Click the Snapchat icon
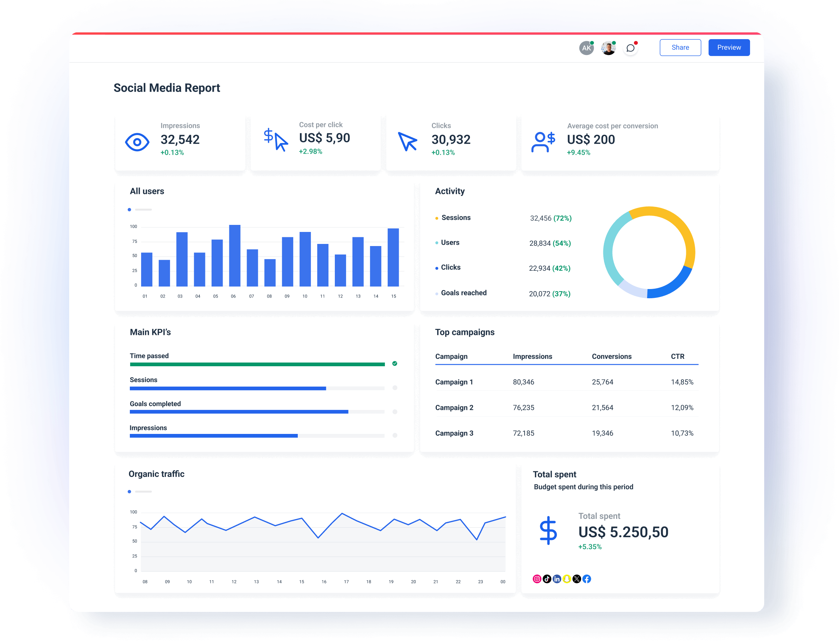The height and width of the screenshot is (644, 839). coord(567,579)
